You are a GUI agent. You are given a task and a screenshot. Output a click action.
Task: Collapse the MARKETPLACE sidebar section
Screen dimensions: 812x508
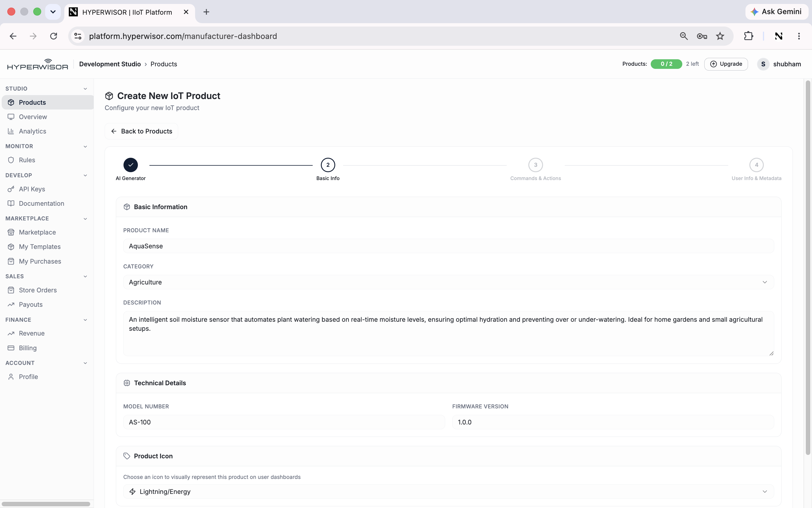click(85, 219)
